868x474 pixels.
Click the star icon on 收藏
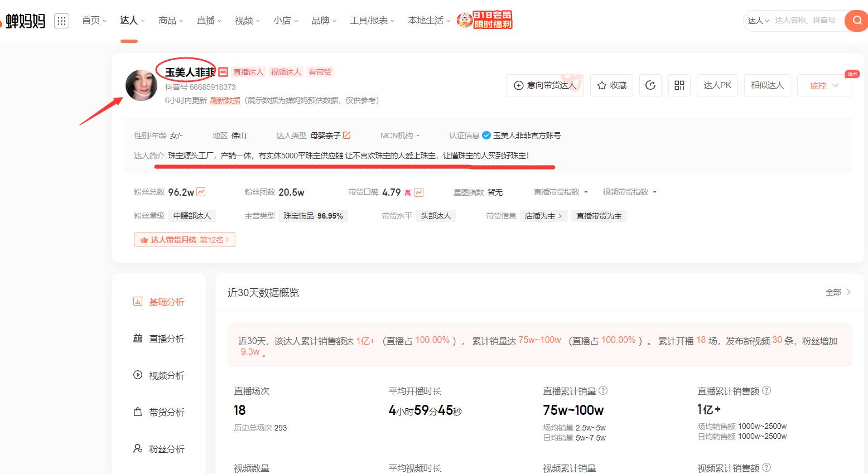[x=601, y=85]
